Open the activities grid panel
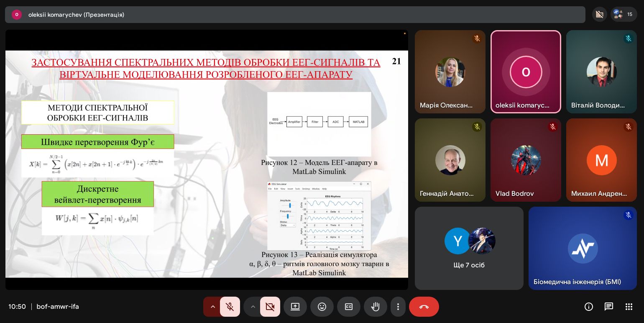Screen dimensions: 644x323 click(x=629, y=307)
